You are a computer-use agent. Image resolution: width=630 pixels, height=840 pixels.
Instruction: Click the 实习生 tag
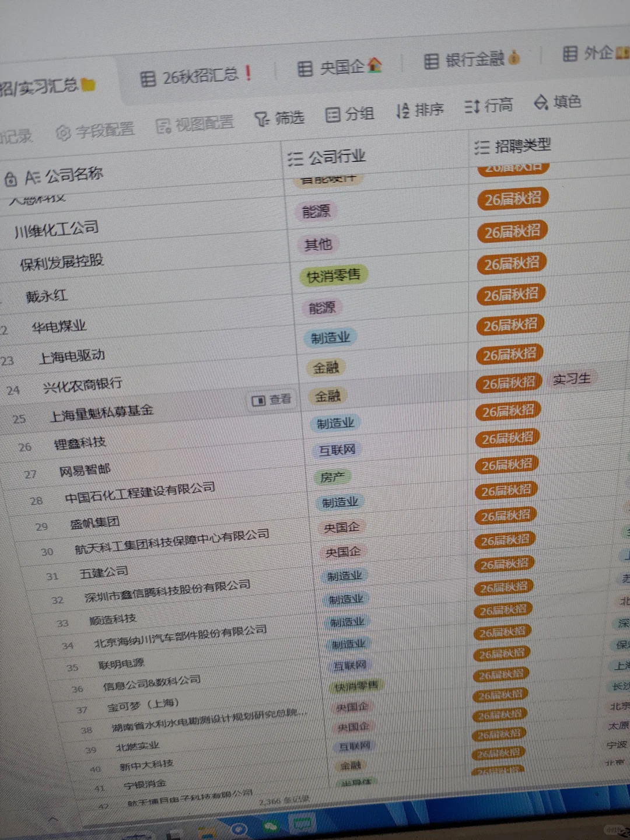point(571,379)
